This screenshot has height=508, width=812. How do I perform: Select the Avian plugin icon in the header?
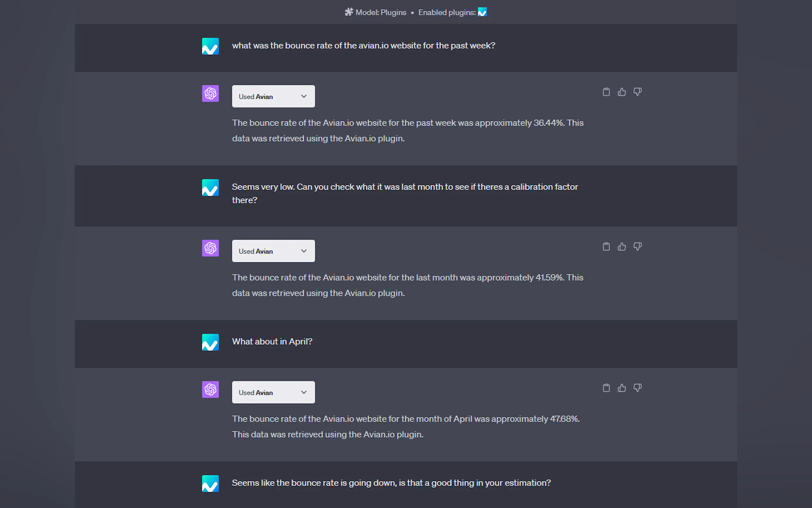coord(482,12)
